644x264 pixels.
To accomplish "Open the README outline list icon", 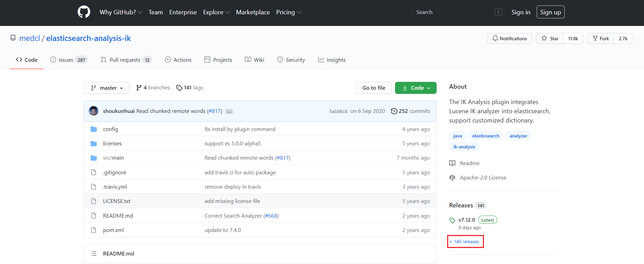I will pos(94,253).
